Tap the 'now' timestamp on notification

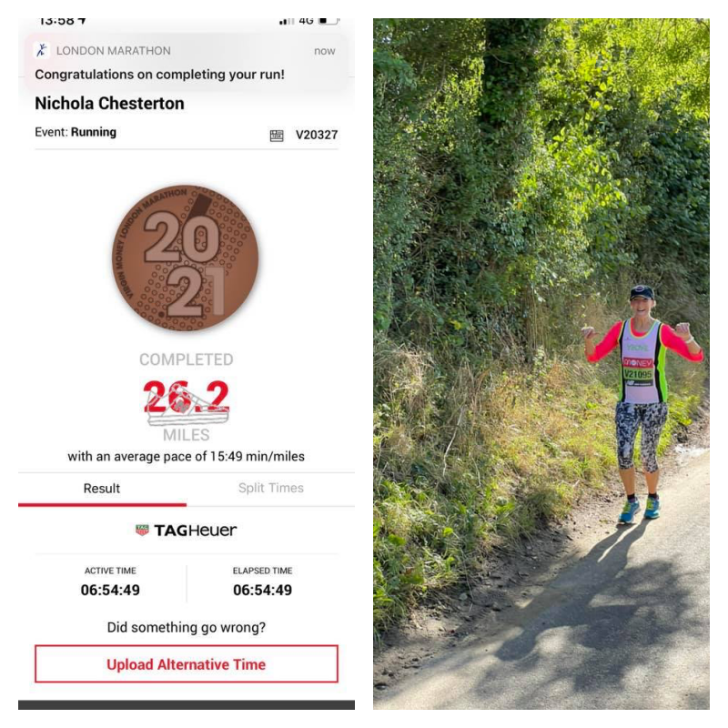325,51
